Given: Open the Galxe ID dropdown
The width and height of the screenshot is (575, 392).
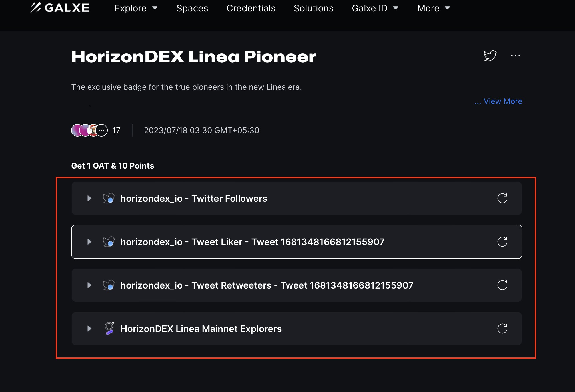Looking at the screenshot, I should tap(375, 8).
